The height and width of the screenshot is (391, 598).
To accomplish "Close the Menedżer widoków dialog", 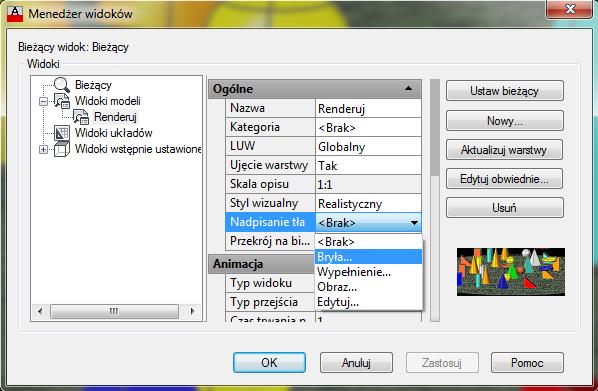I will click(x=570, y=9).
